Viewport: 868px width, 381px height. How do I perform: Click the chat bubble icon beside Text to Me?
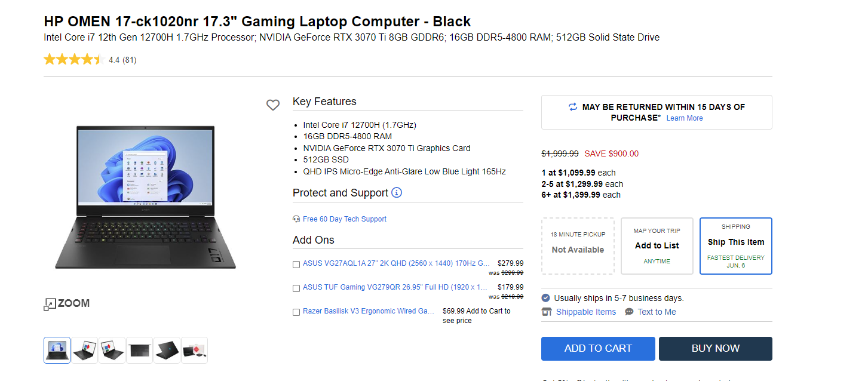point(629,312)
